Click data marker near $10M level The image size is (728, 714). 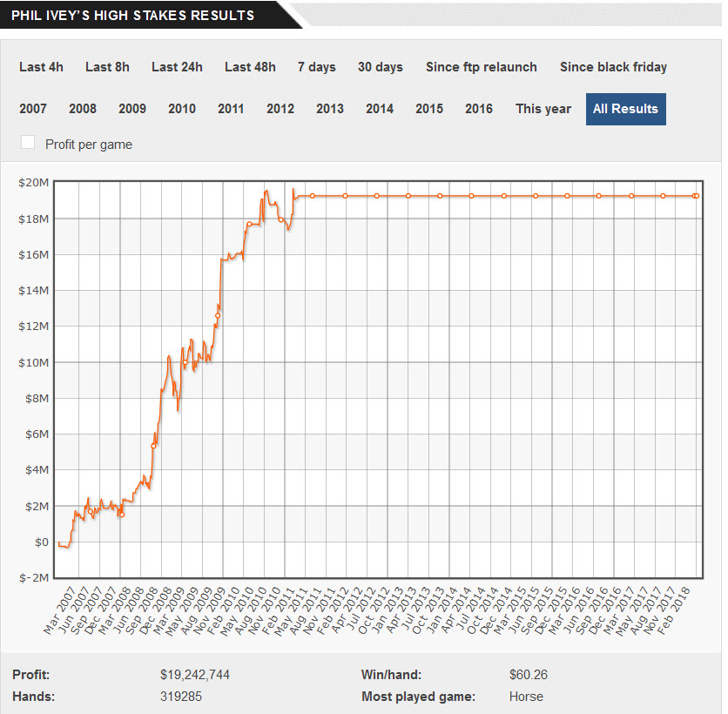(185, 362)
